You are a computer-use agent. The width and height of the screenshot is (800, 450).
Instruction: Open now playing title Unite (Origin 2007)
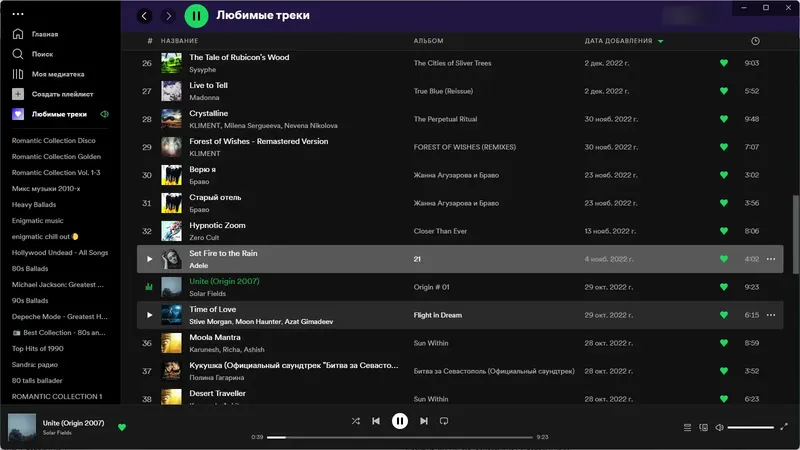(73, 423)
